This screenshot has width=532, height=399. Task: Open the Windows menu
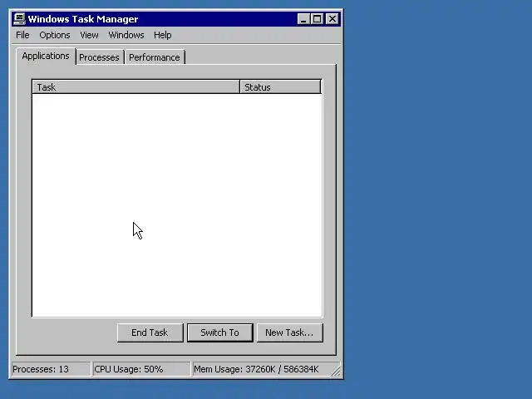[126, 35]
